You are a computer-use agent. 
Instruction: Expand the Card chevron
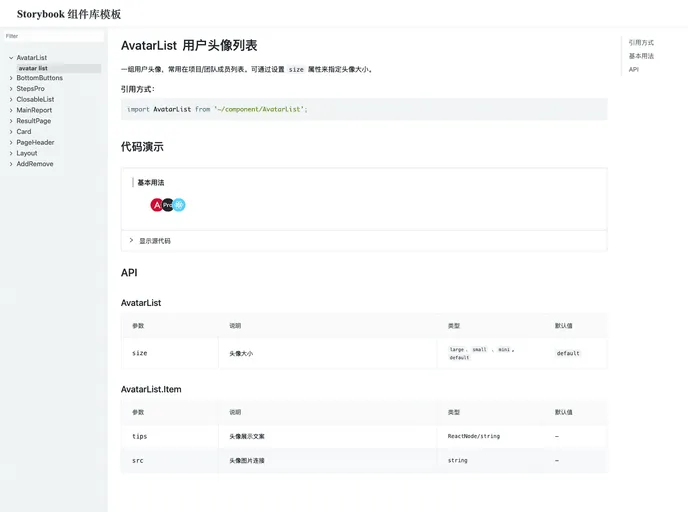coord(11,132)
